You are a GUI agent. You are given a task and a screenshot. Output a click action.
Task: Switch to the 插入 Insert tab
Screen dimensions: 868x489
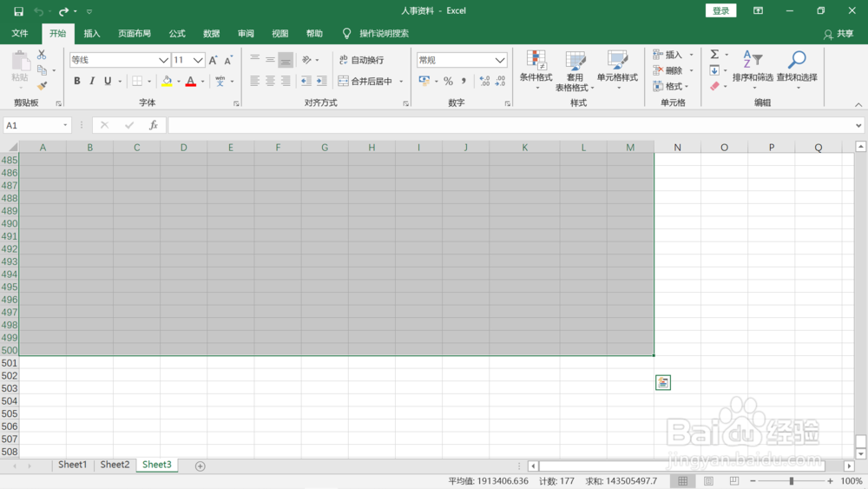pos(92,33)
